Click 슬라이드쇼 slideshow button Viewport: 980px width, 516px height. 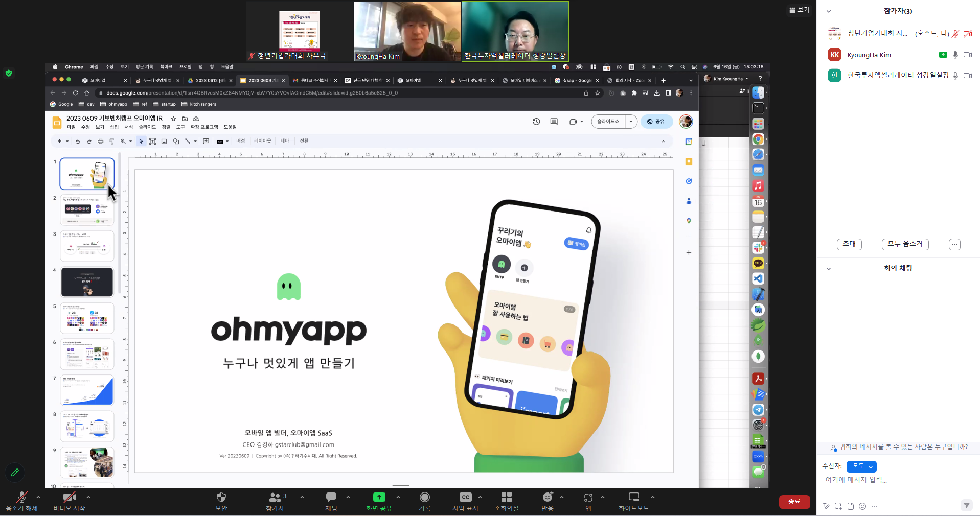tap(608, 122)
